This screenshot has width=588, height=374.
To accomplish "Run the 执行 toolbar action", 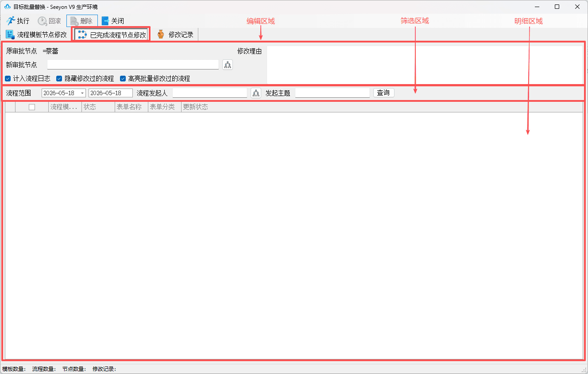I will 18,21.
